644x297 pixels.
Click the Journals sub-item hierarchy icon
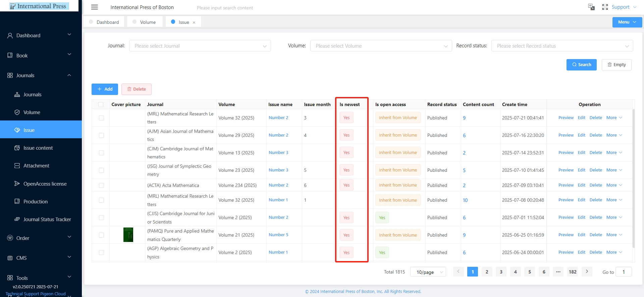click(17, 95)
